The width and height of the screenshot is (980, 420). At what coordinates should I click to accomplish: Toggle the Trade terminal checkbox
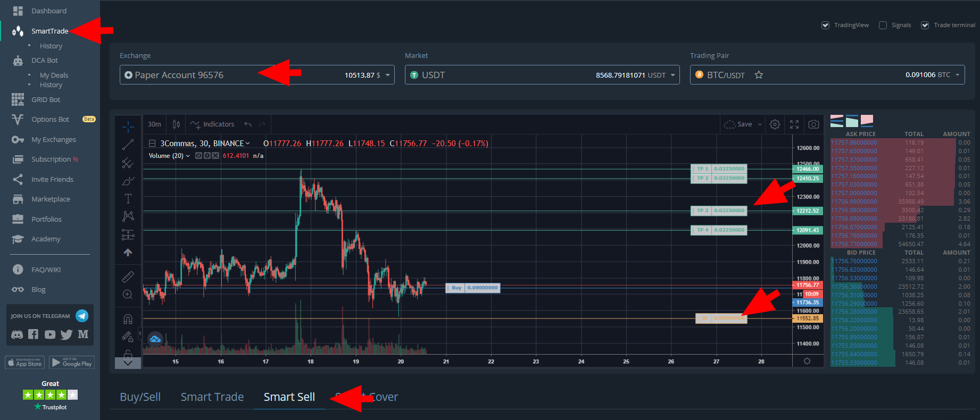tap(925, 25)
